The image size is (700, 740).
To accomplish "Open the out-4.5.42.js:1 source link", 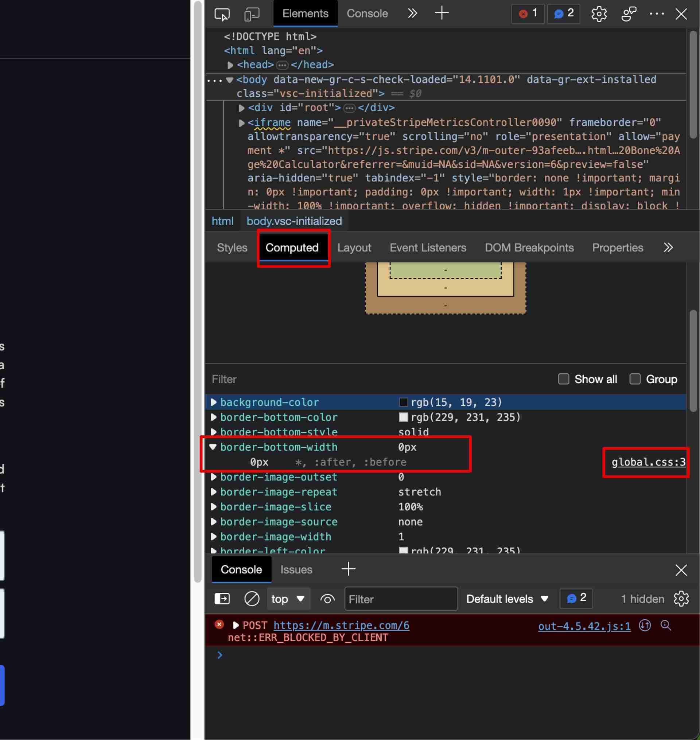I will [x=584, y=626].
